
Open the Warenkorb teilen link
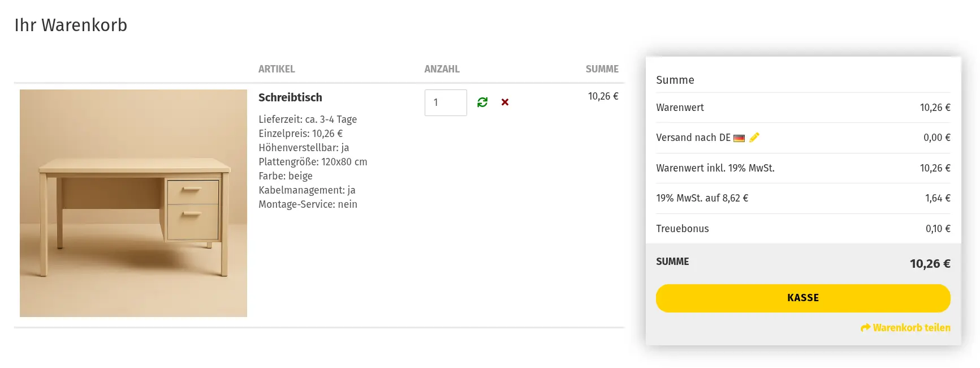coord(911,328)
